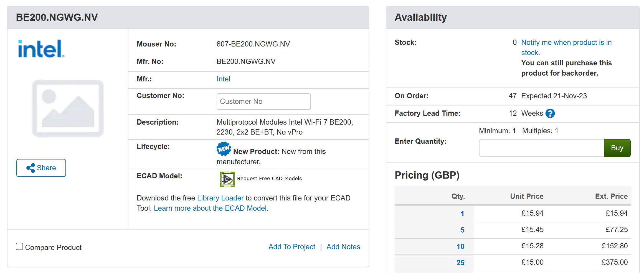Open the Intel manufacturer link
This screenshot has height=273, width=644.
coord(223,79)
